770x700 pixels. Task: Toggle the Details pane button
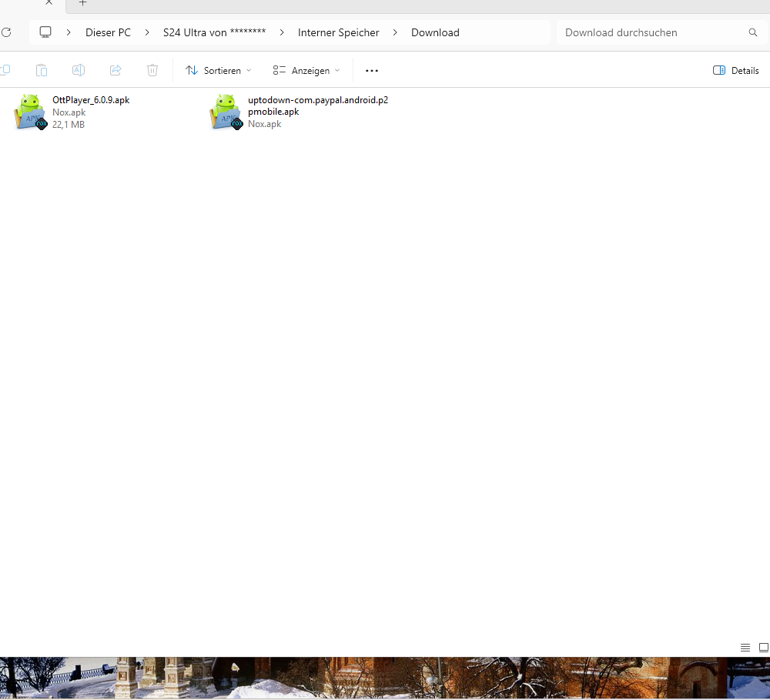pyautogui.click(x=735, y=71)
